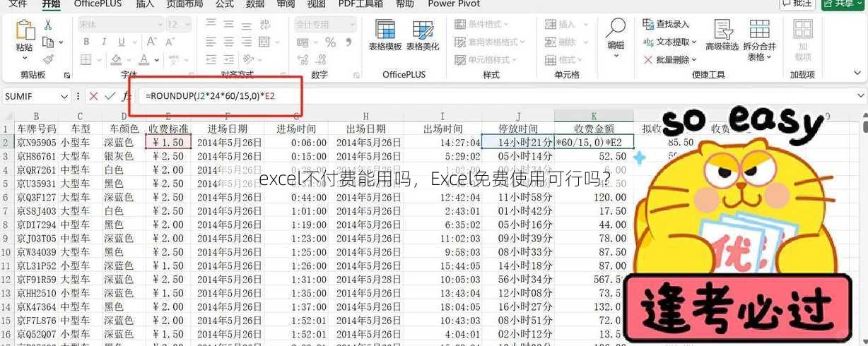Viewport: 868px width, 346px height.
Task: Open 高级筛选 advanced filter
Action: tap(722, 35)
